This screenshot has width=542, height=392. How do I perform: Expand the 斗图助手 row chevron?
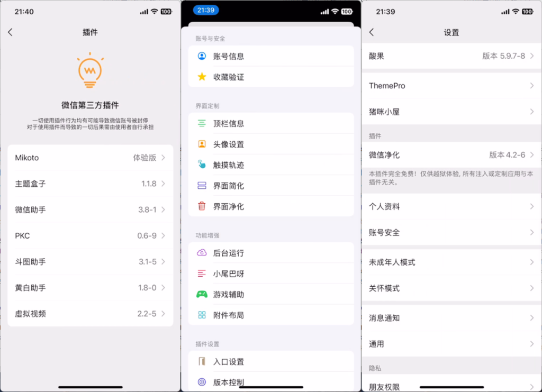164,261
